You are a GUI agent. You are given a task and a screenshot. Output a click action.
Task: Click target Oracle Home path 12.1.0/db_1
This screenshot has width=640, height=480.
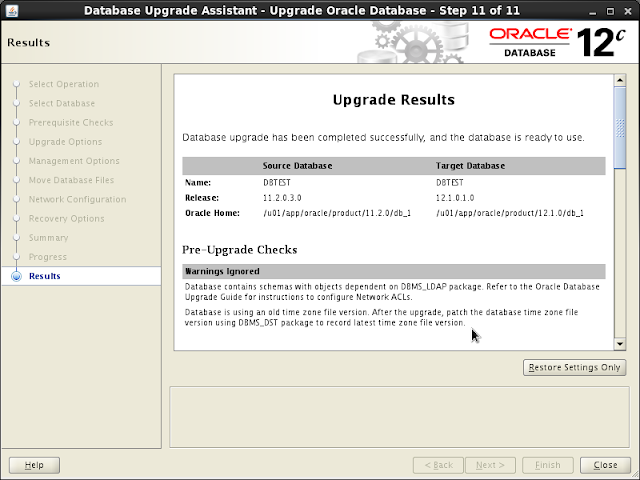(510, 213)
